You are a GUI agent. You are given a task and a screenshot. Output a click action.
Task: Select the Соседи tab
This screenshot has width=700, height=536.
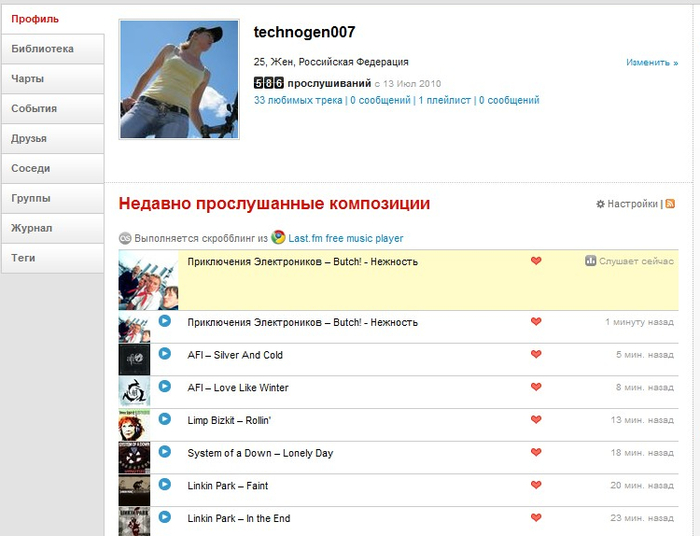pyautogui.click(x=53, y=169)
